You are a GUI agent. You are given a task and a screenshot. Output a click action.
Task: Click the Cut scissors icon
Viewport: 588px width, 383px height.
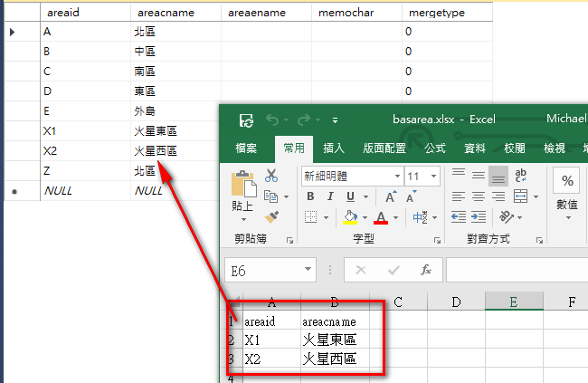point(271,176)
